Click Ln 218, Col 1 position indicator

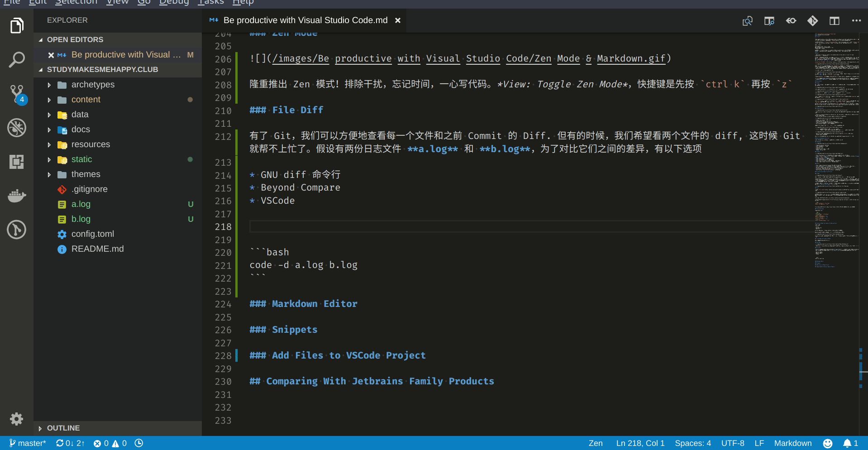640,443
